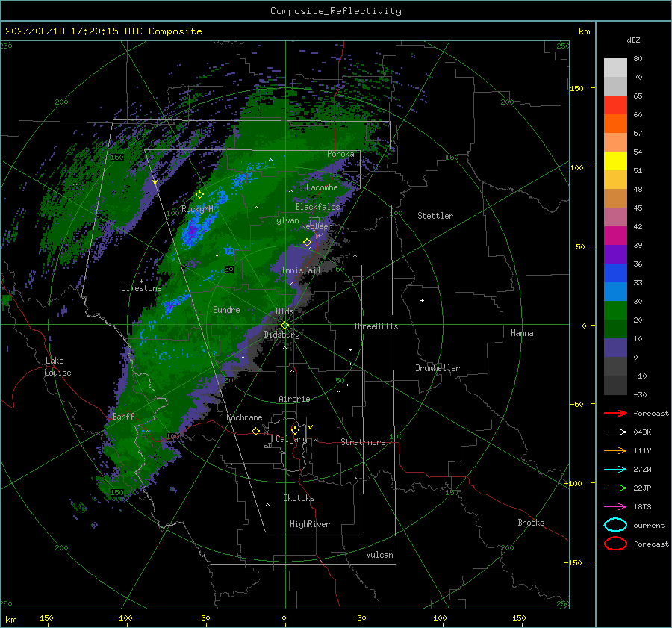
Task: Click the Strathmore town label
Action: click(363, 442)
